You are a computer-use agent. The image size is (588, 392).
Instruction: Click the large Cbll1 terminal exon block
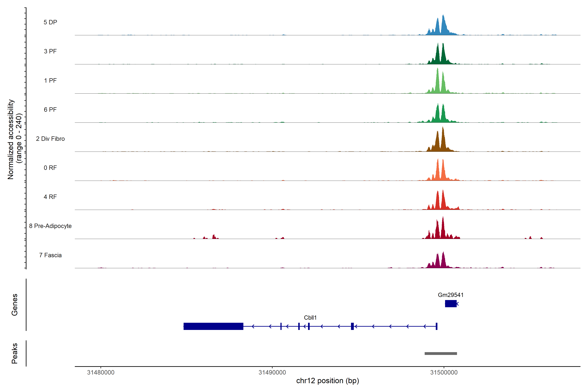coord(213,326)
